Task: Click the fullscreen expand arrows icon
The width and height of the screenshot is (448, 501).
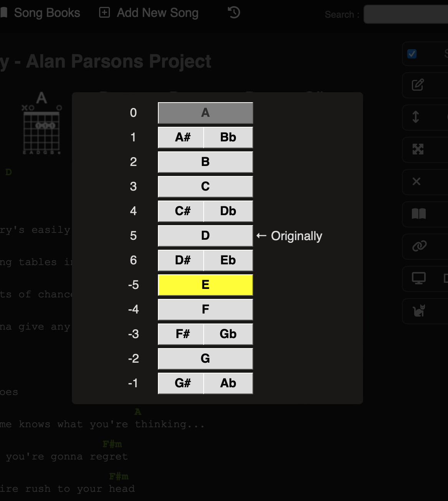Action: pos(418,149)
